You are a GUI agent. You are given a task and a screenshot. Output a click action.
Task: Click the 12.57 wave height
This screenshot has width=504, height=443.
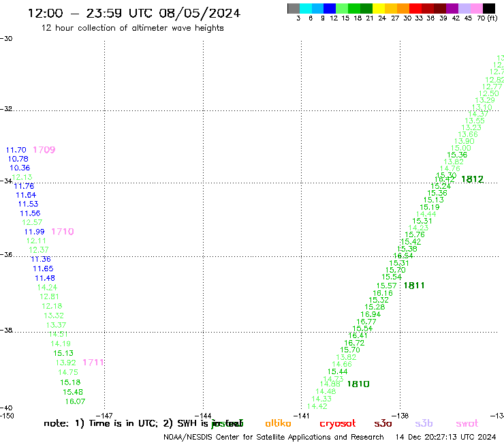pyautogui.click(x=32, y=222)
